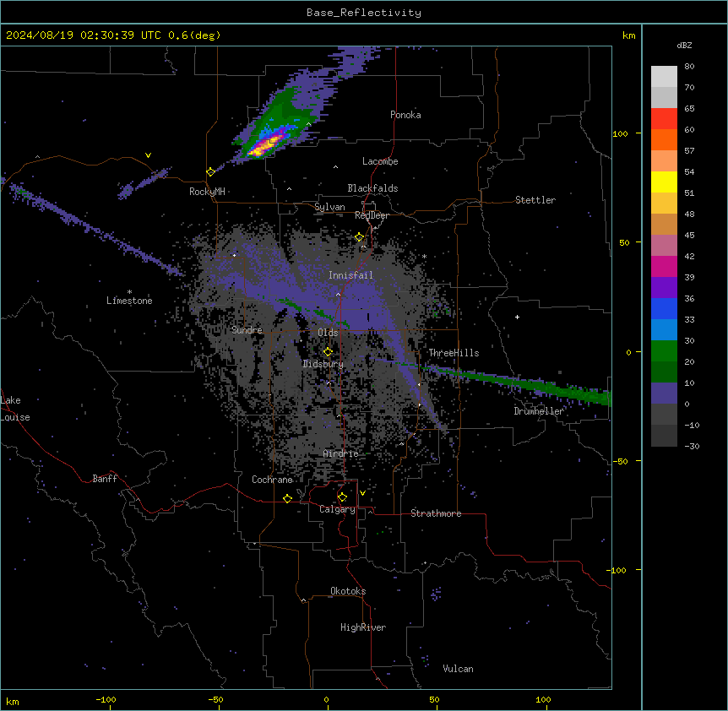The width and height of the screenshot is (728, 711).
Task: Select the purple 36–39 dBZ legend band
Action: tap(664, 288)
